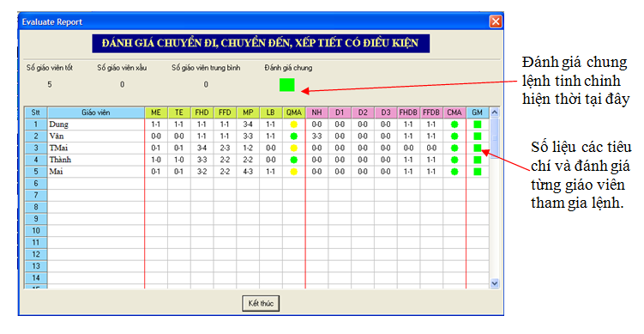Click FHD value 3-2 in Mai row
This screenshot has height=334, width=644.
[x=202, y=172]
